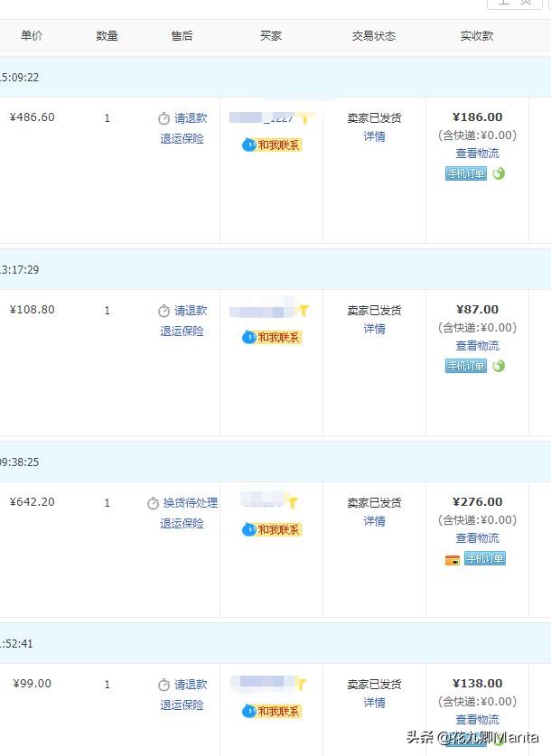Open 退运保险 in the ¥108.80 order

click(x=182, y=331)
